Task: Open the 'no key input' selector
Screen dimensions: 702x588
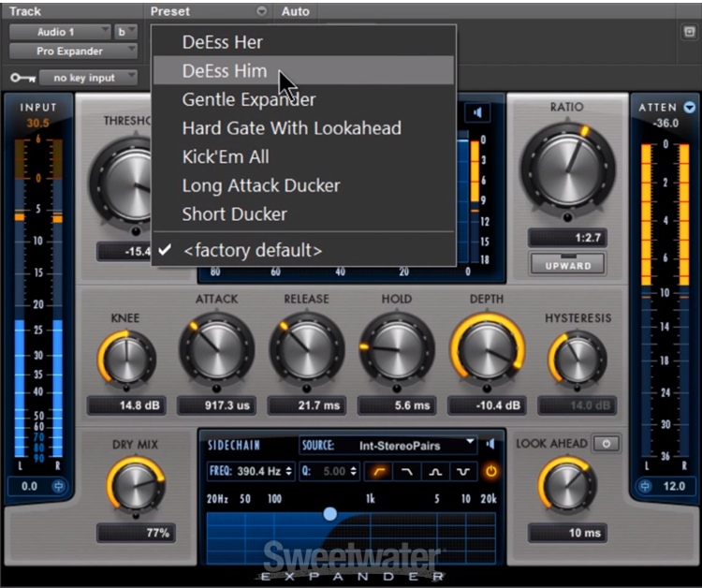Action: pyautogui.click(x=89, y=78)
